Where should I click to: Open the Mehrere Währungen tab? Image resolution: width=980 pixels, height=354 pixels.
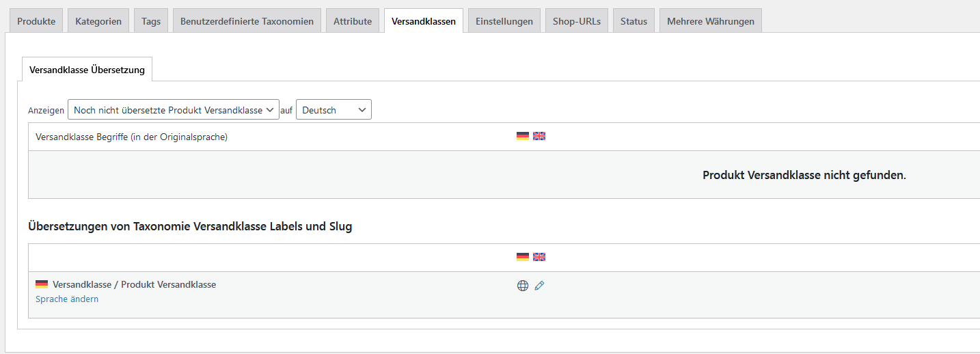(711, 21)
